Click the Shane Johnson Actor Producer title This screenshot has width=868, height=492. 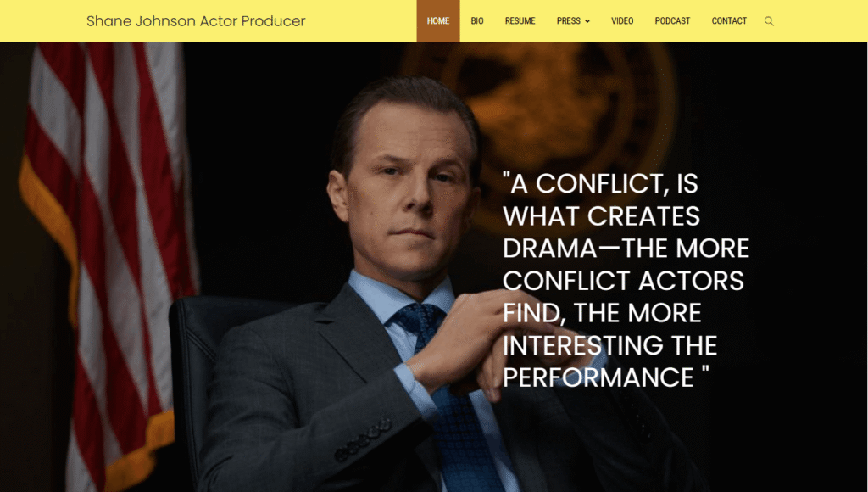(196, 21)
